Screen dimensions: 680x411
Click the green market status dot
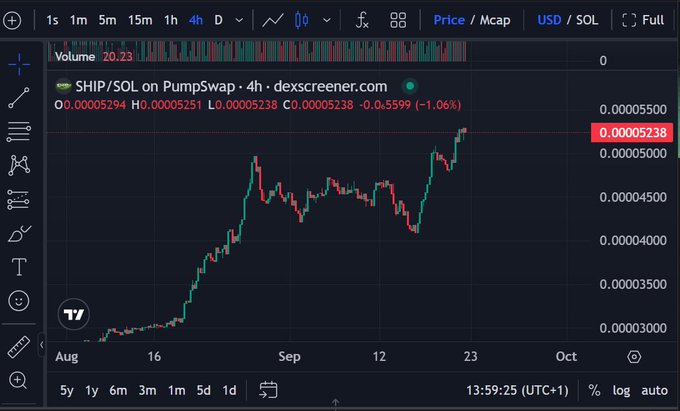(410, 86)
